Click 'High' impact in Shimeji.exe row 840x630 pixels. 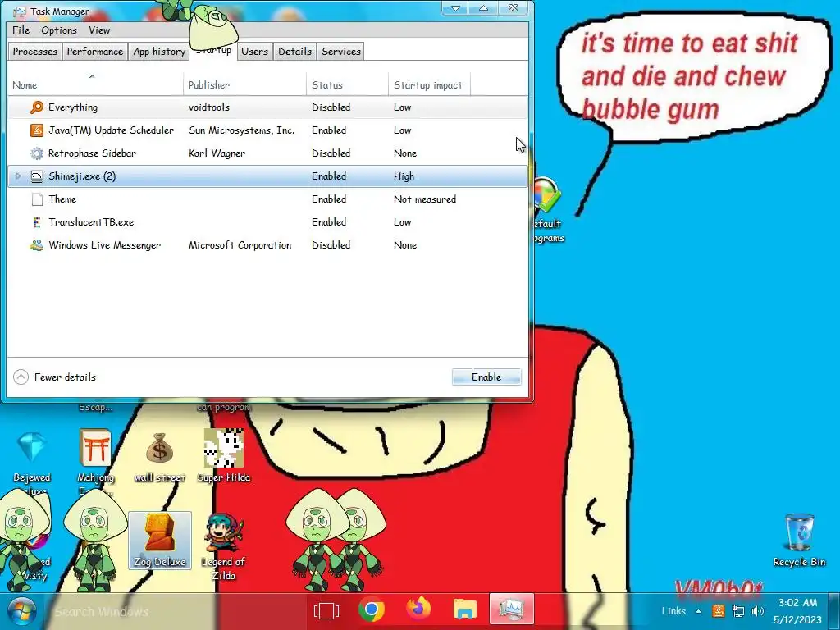[x=404, y=176]
